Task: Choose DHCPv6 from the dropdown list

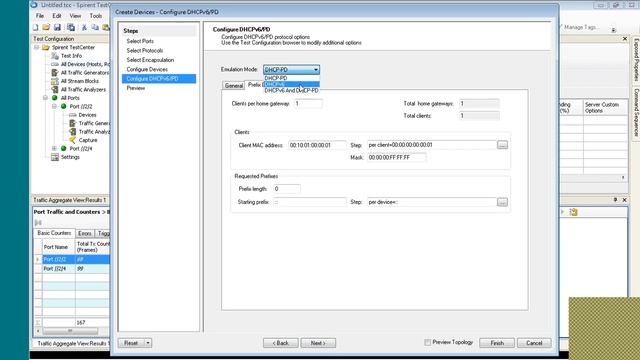Action: 291,84
